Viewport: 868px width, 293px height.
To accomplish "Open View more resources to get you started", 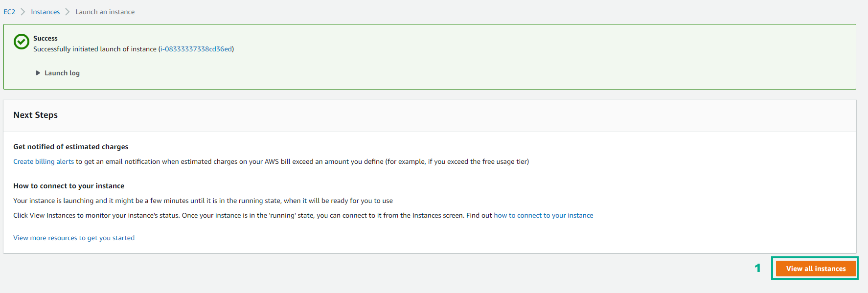I will coord(74,238).
